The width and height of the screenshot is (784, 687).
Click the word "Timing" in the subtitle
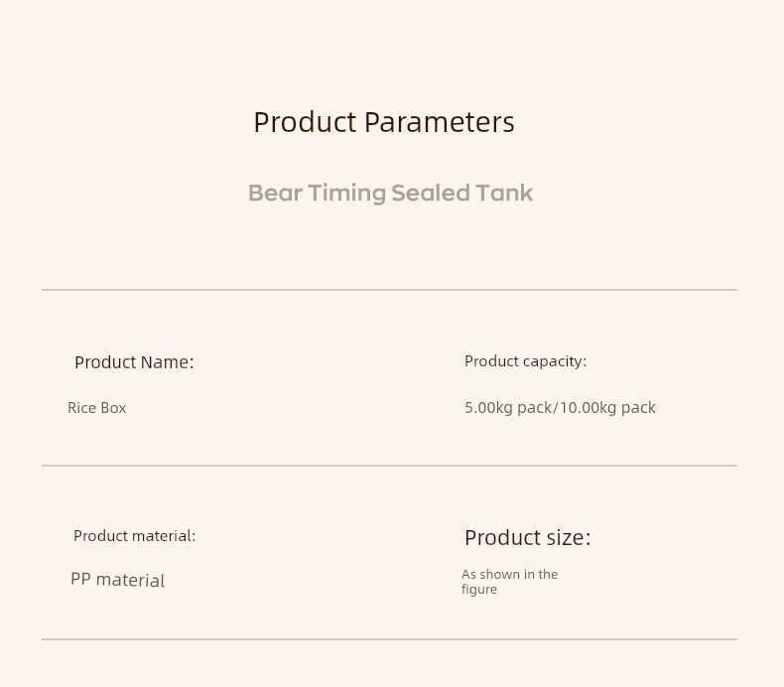pyautogui.click(x=346, y=193)
